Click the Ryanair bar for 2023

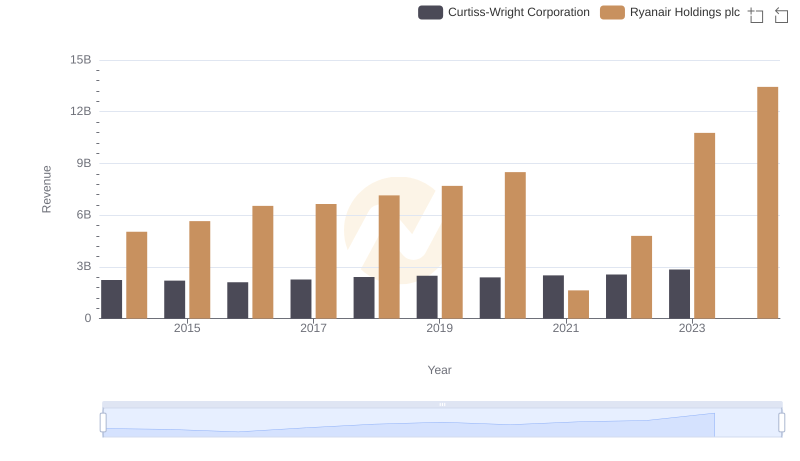pos(704,225)
